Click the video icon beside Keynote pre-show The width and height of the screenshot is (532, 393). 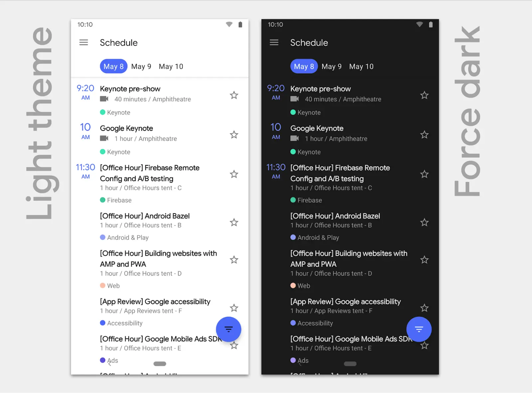point(104,99)
